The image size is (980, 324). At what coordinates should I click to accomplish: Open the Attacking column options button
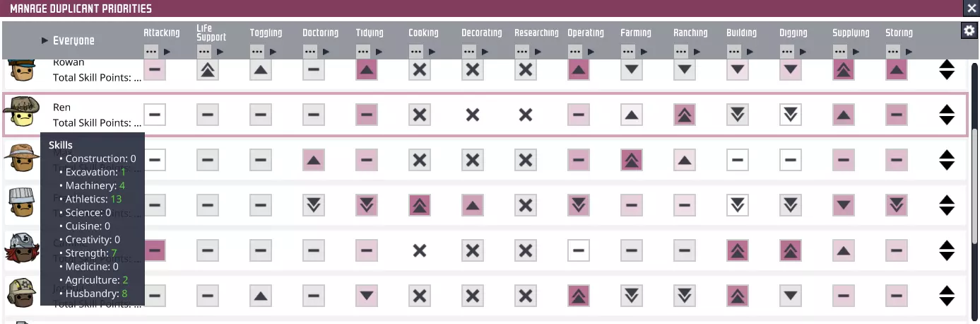click(151, 52)
